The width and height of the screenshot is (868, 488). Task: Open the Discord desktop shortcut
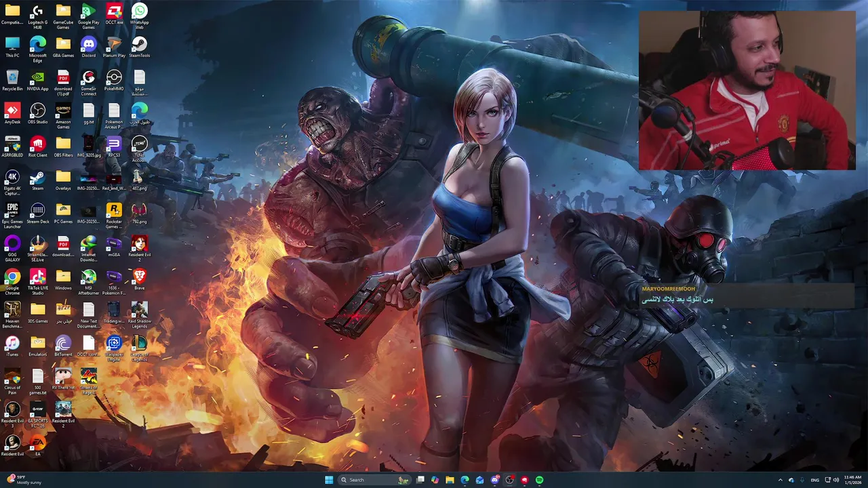(x=89, y=47)
